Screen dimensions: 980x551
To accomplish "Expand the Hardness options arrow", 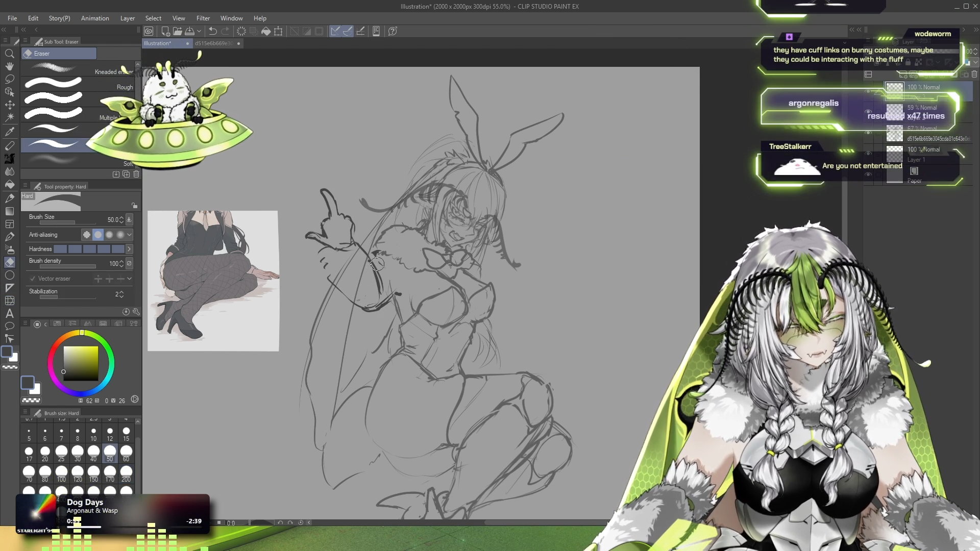I will pyautogui.click(x=129, y=249).
